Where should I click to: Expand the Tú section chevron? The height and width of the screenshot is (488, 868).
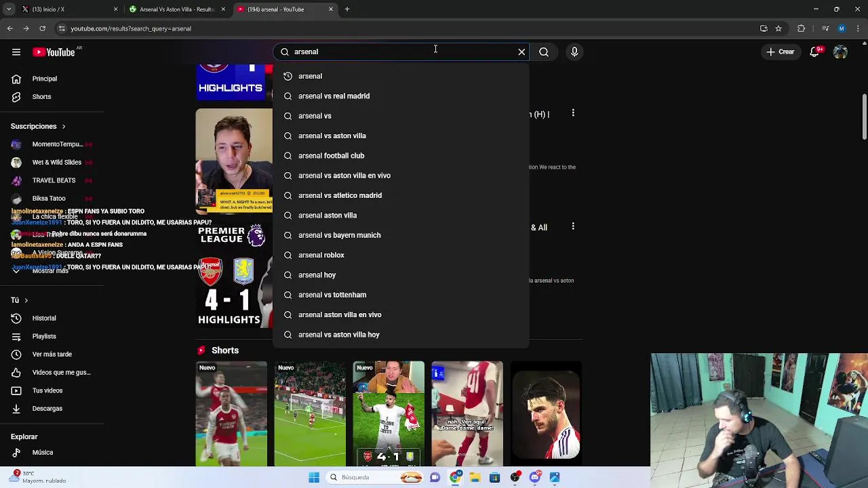click(26, 300)
